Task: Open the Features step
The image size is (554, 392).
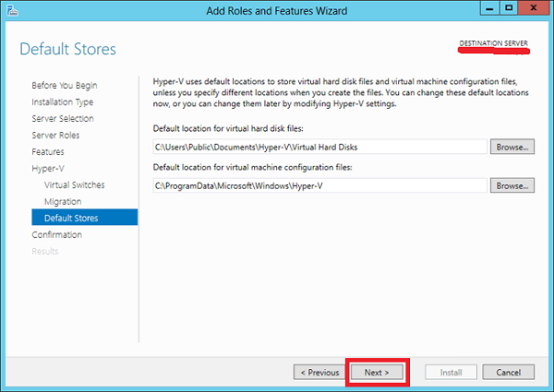Action: click(x=48, y=151)
